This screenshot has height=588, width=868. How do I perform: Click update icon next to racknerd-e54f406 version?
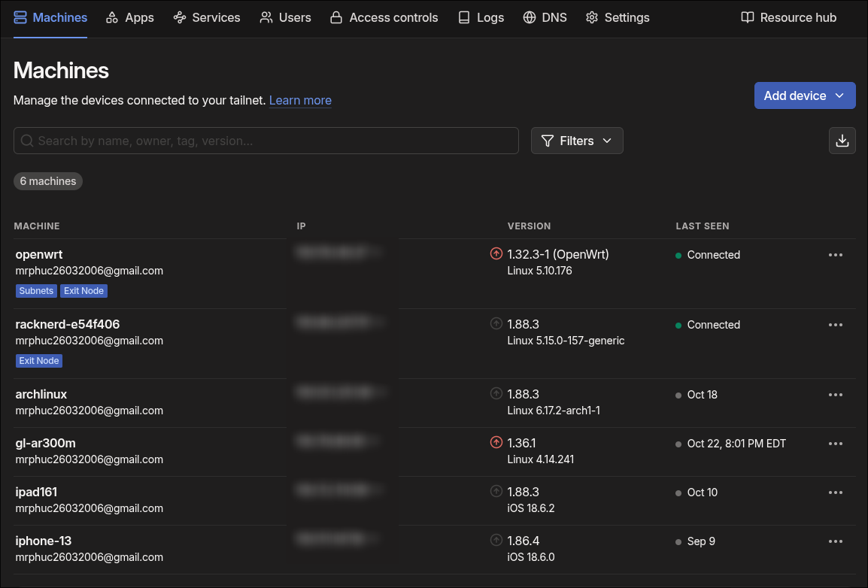click(x=496, y=323)
